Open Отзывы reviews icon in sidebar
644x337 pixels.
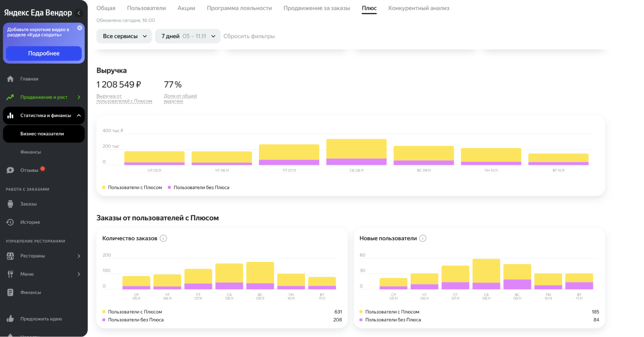point(10,170)
